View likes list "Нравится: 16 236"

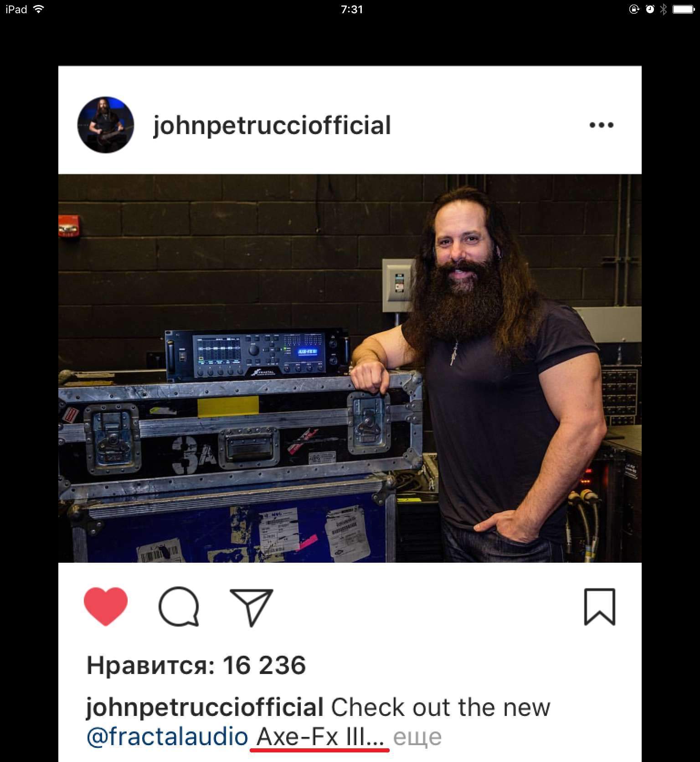click(x=196, y=665)
